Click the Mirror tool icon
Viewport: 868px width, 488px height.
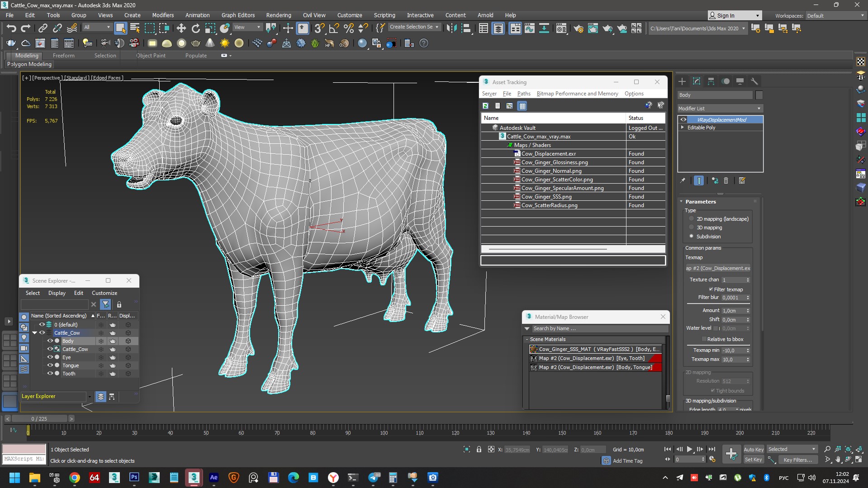coord(451,28)
